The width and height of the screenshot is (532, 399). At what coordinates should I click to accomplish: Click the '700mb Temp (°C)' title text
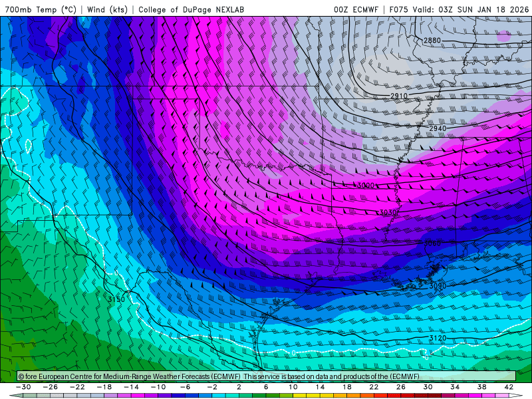click(x=41, y=9)
